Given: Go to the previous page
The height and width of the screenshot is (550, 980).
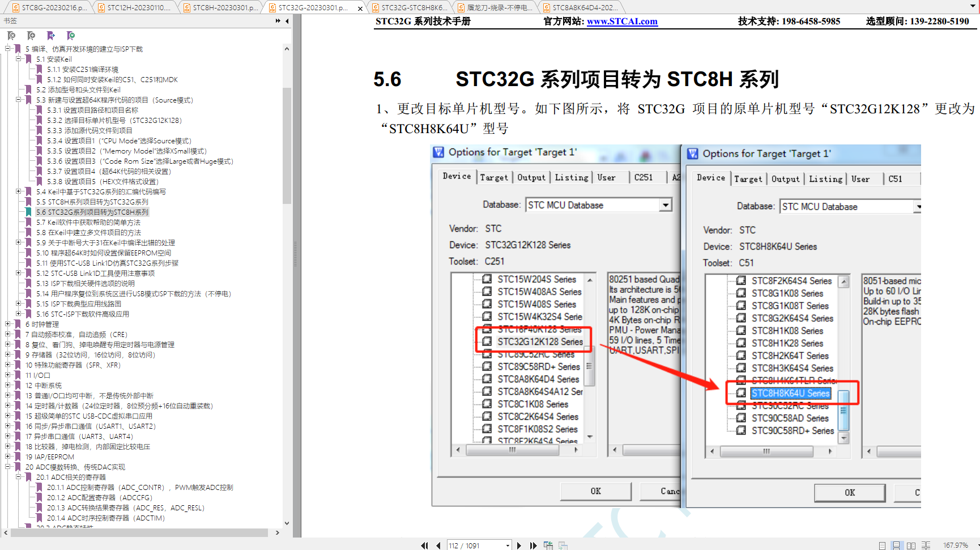Looking at the screenshot, I should 438,545.
